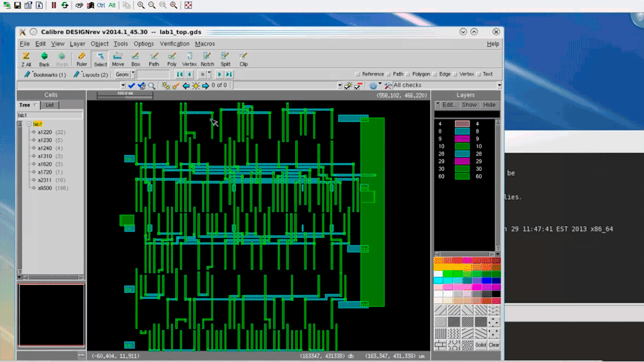Open dropdown arrow next to gear icon
Viewport: 644px width, 362px height.
click(380, 84)
